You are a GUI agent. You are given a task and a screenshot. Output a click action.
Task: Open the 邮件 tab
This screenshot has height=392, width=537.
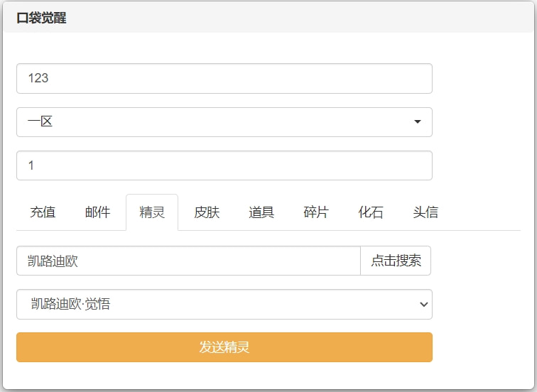pos(97,212)
